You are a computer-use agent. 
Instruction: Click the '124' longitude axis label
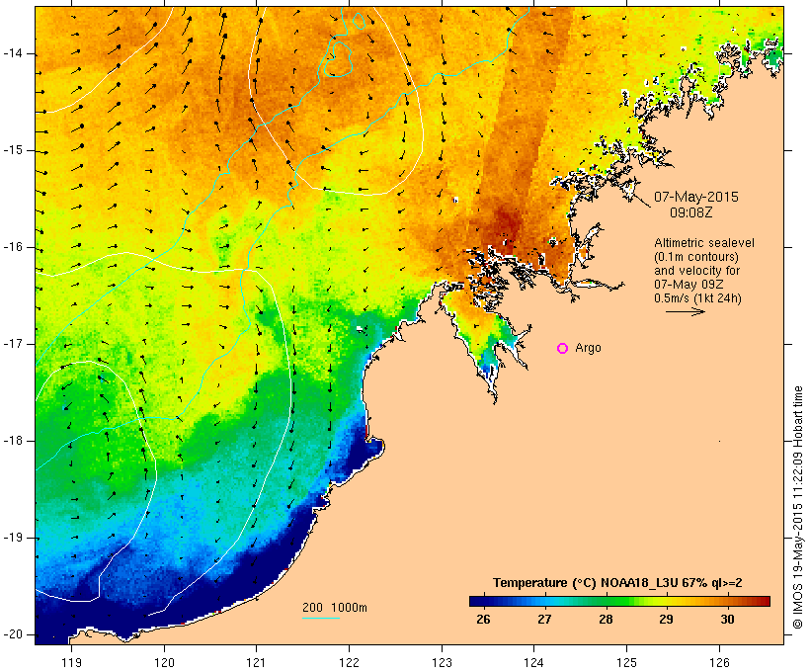point(534,662)
